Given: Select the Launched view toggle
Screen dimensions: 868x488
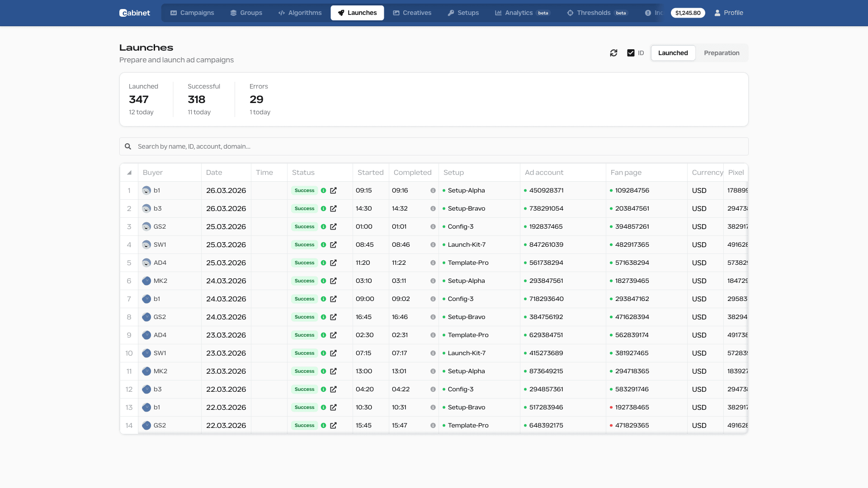Looking at the screenshot, I should pyautogui.click(x=673, y=53).
